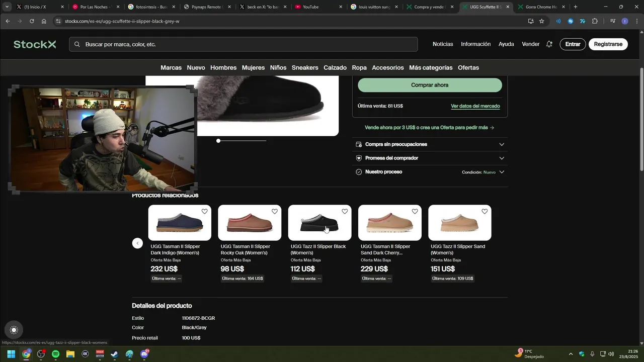Open Steam from the taskbar
Screen dimensions: 644x362
coord(115,354)
